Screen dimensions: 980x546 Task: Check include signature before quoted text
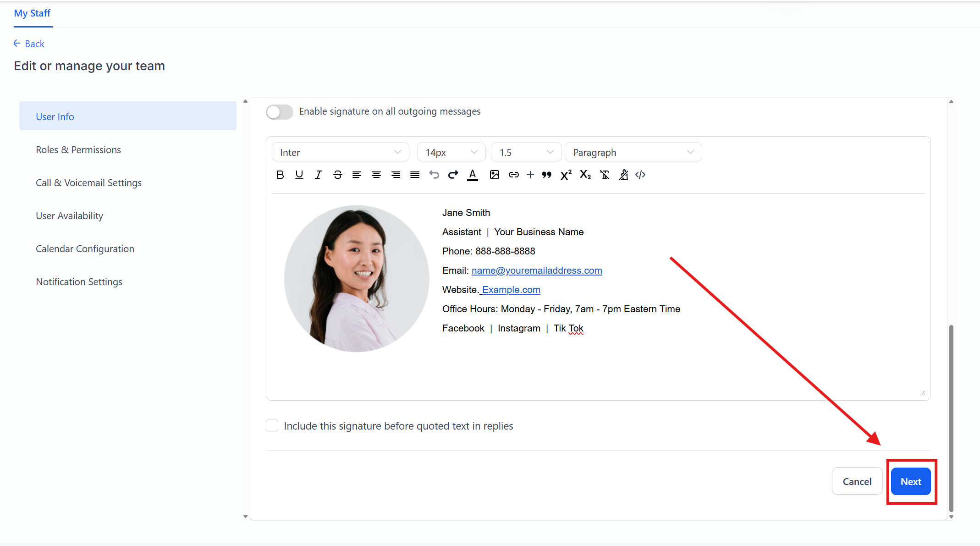[272, 425]
